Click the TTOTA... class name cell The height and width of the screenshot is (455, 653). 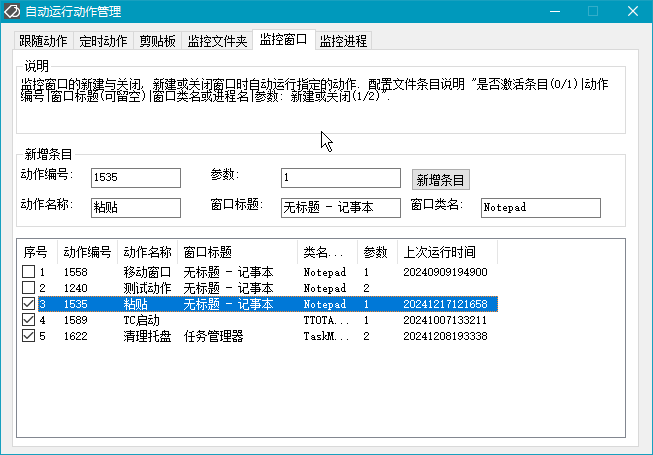[x=326, y=320]
